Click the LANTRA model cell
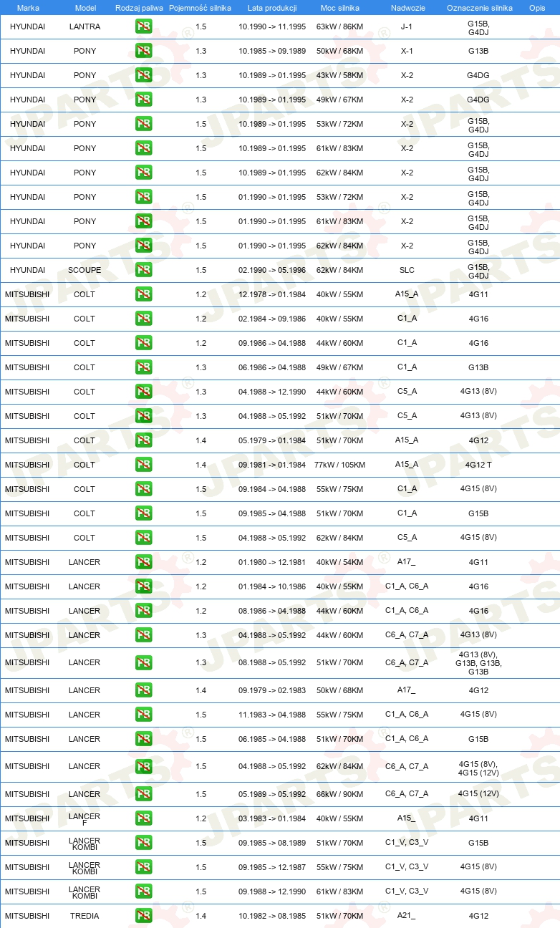560x928 pixels. click(85, 27)
